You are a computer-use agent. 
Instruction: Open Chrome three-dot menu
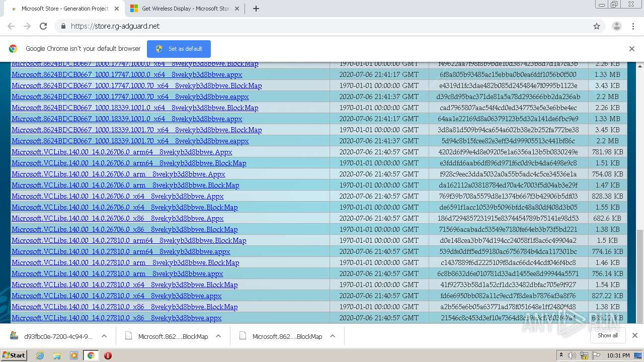633,26
